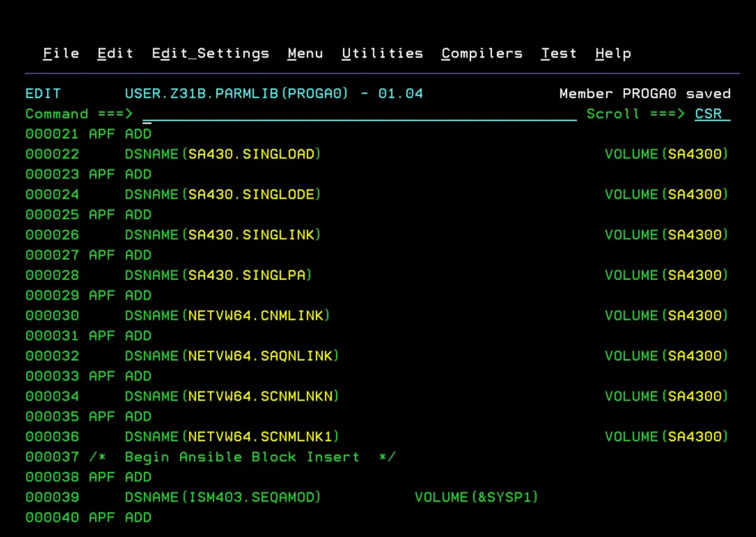Screen dimensions: 756x537
Task: Open the Menu action bar item
Action: (x=305, y=53)
